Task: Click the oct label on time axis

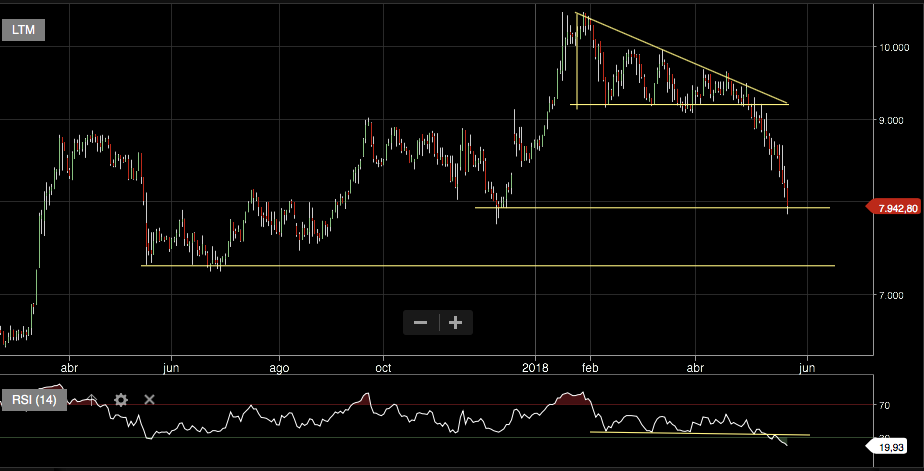Action: [x=384, y=367]
